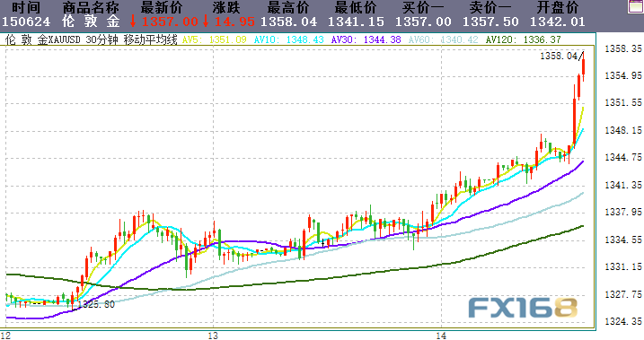Click the AV5: 1351.09 indicator label
644x340 pixels.
tap(214, 39)
